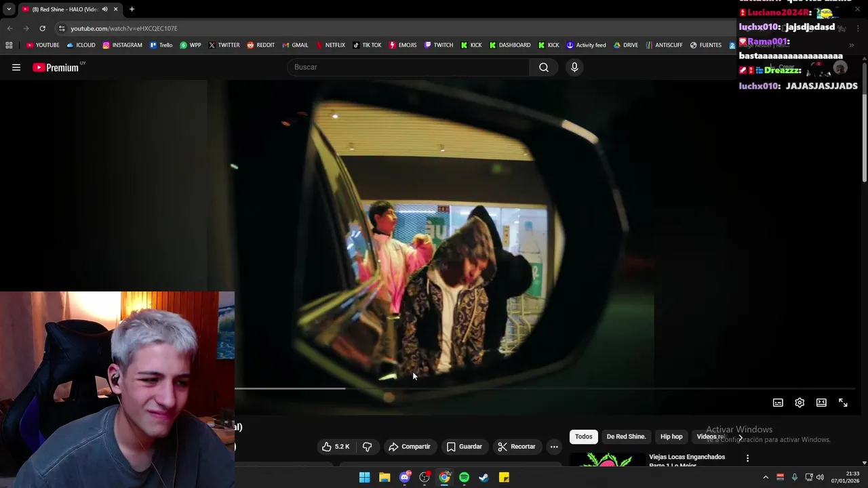Open a new browser tab

132,9
